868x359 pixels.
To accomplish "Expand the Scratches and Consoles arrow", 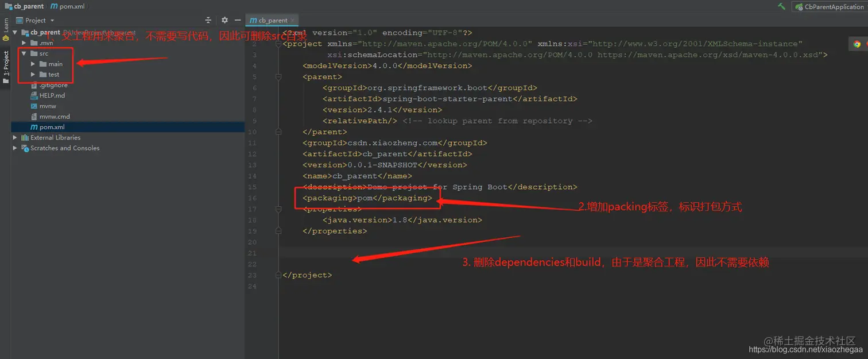I will [x=15, y=148].
